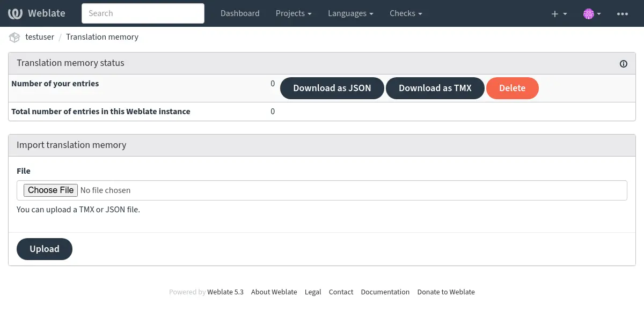Click the 'Import translation memory' heading
This screenshot has height=333, width=644.
click(71, 145)
